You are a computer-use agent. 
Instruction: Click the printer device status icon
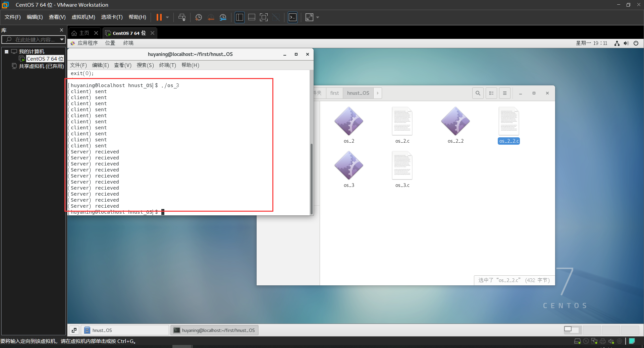pyautogui.click(x=603, y=341)
